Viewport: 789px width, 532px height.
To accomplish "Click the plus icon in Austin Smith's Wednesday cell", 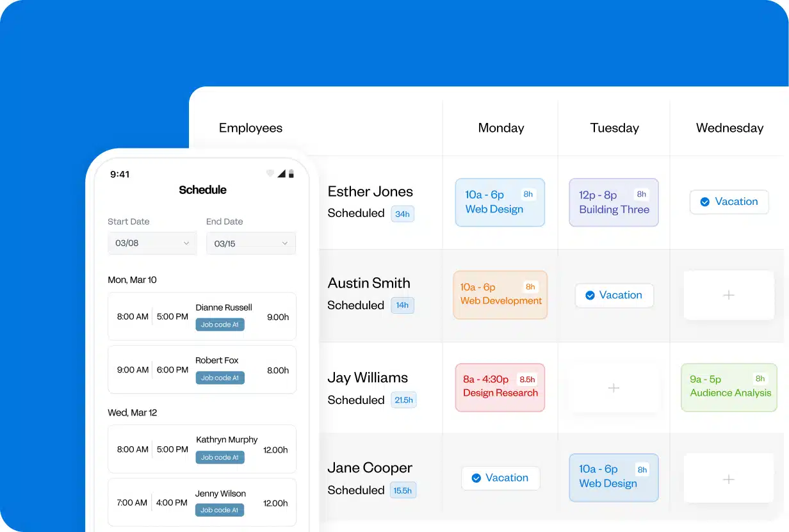I will [729, 295].
